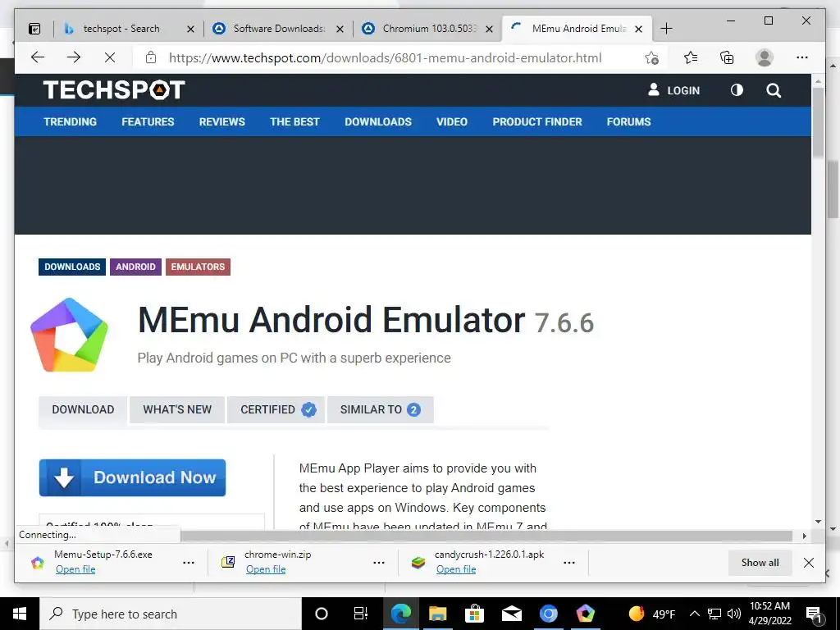
Task: Stop page loading with X button
Action: coord(110,57)
